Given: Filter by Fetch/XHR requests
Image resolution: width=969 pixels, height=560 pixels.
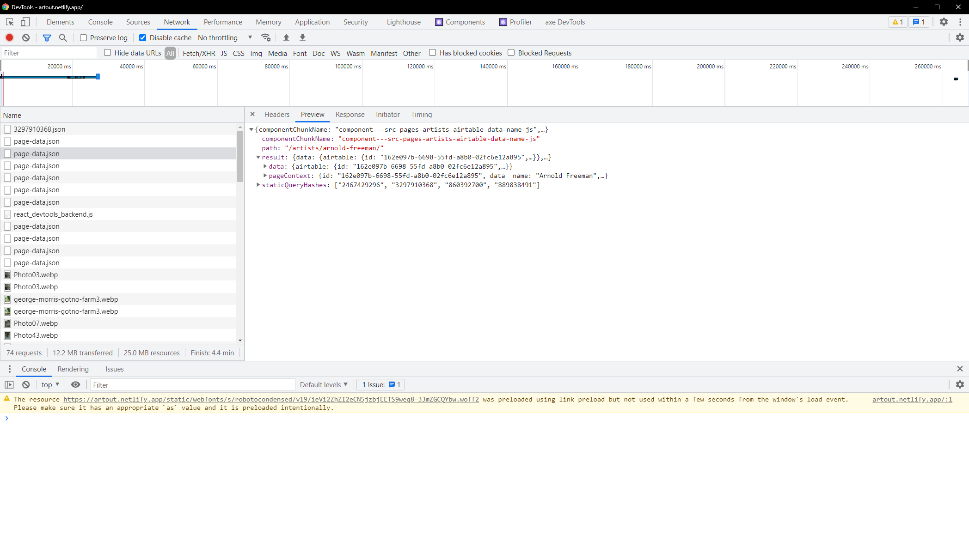Looking at the screenshot, I should pyautogui.click(x=199, y=53).
